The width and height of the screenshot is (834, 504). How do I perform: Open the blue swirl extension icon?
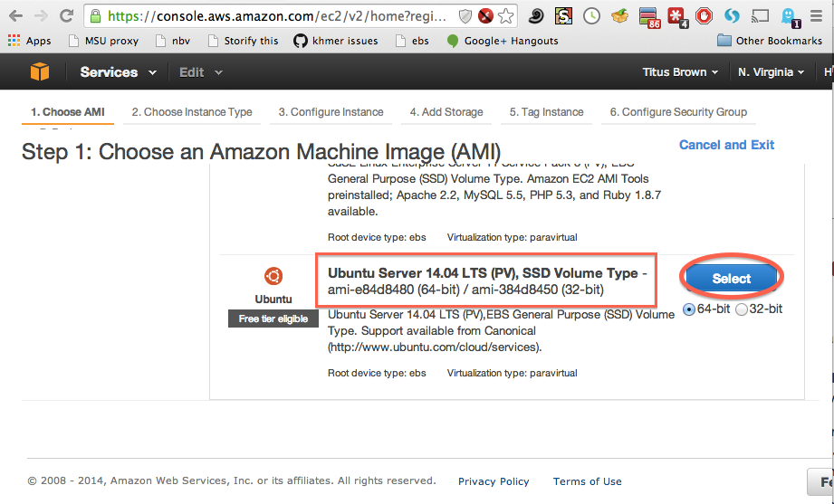pos(732,16)
